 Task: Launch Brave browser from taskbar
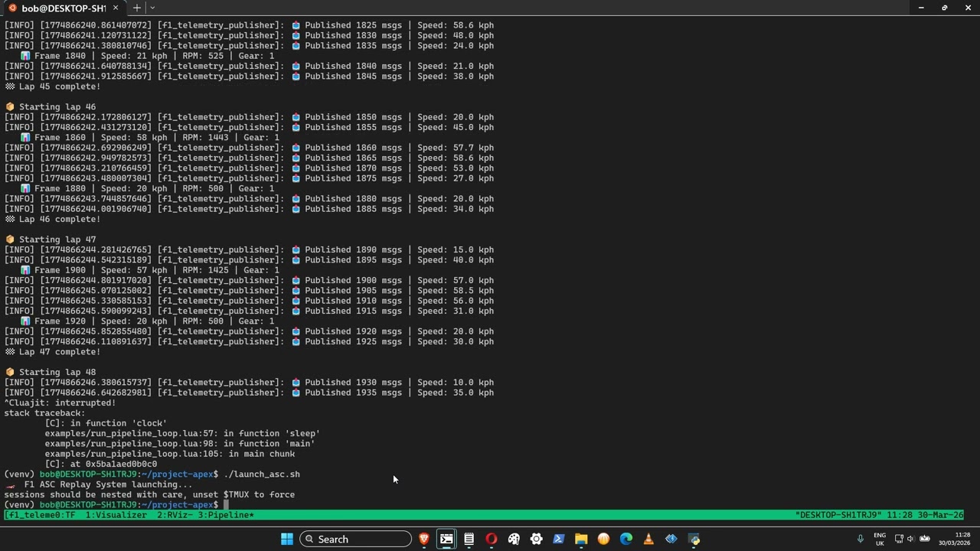click(x=424, y=539)
